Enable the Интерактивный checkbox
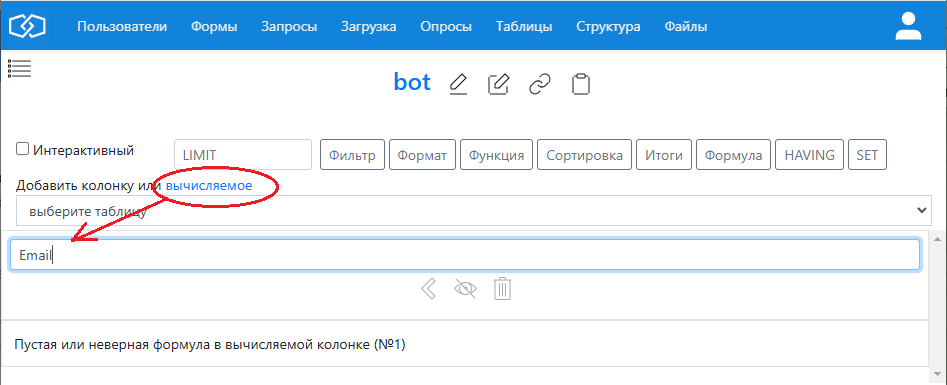The height and width of the screenshot is (385, 947). tap(22, 149)
